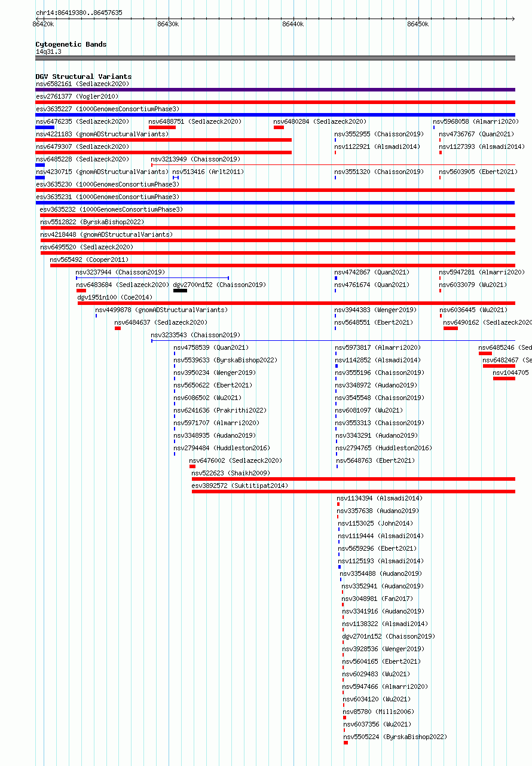Image resolution: width=532 pixels, height=766 pixels.
Task: Select nsv4221183 (gnomADStructuralVariants) label
Action: (x=102, y=134)
